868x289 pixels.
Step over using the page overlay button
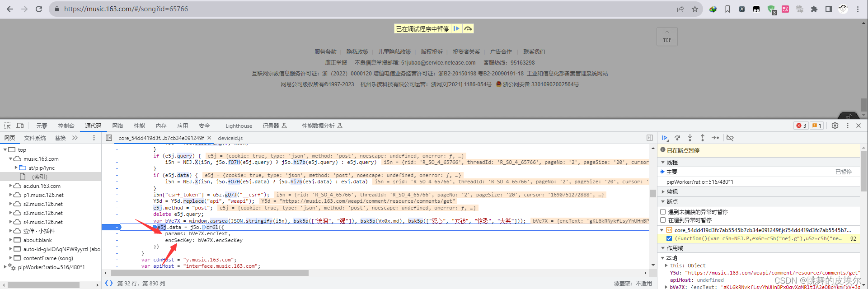(468, 28)
